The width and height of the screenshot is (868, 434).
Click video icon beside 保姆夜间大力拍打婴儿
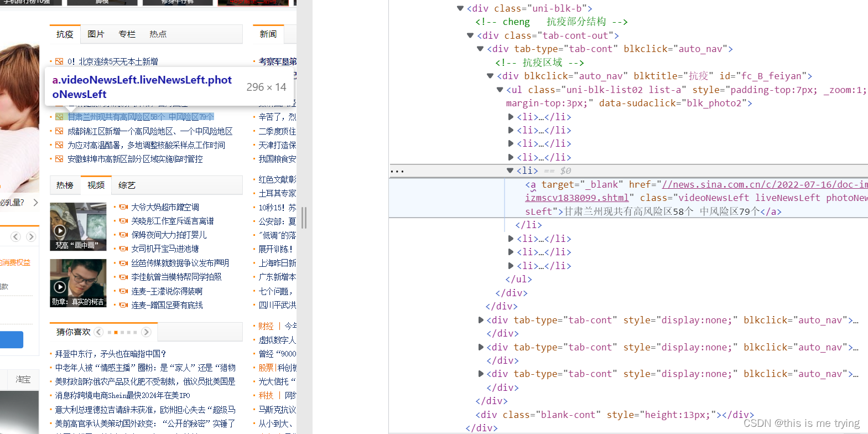[x=124, y=235]
